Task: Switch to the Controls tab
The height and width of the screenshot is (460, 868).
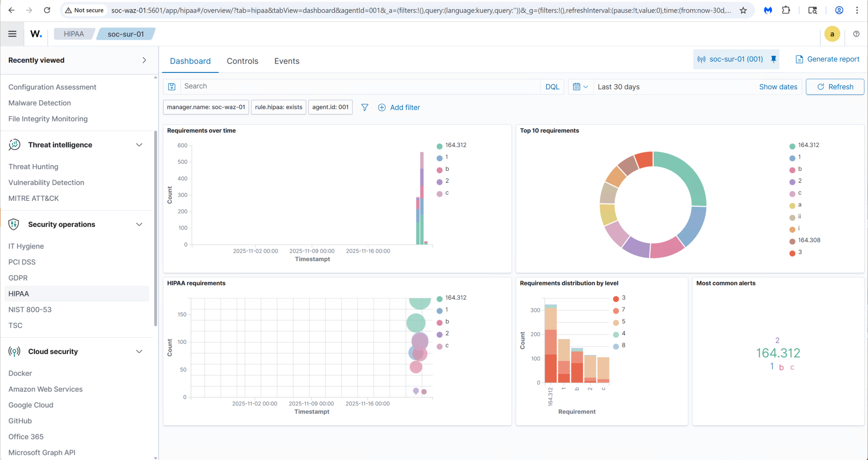Action: 242,61
